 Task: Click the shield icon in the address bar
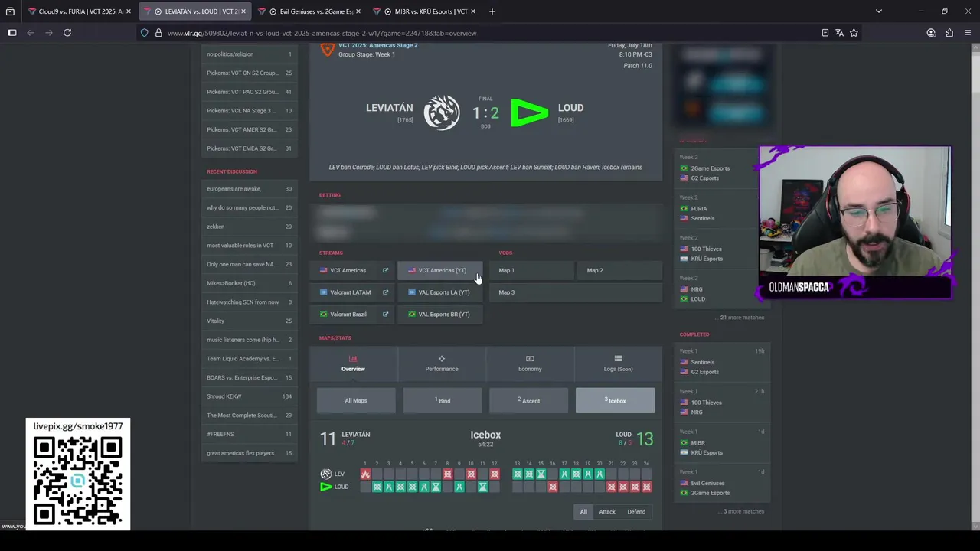point(144,33)
